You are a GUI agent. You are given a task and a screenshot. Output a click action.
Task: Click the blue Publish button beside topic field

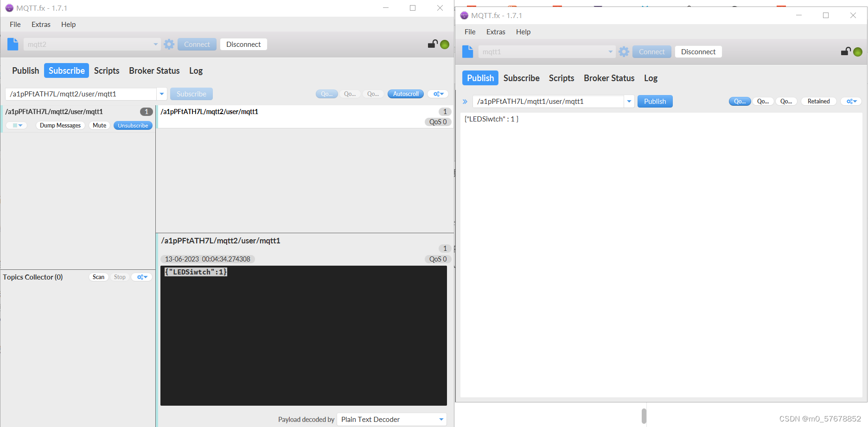pyautogui.click(x=655, y=102)
